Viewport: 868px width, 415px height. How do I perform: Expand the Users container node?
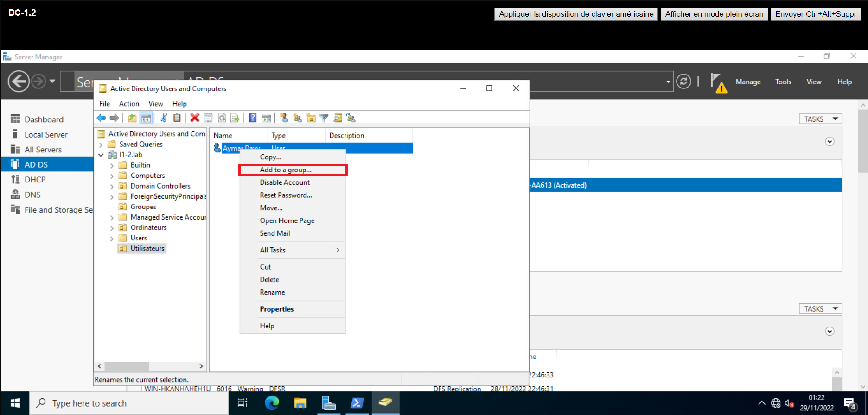click(112, 239)
